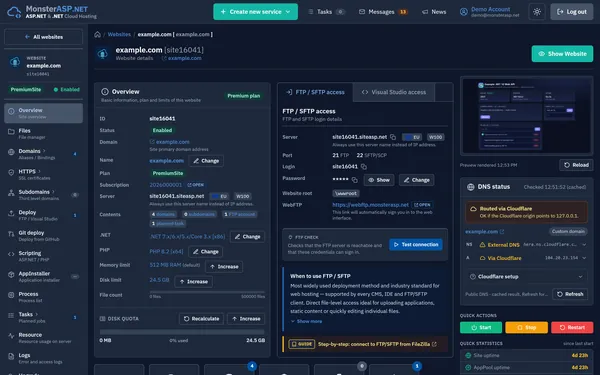The image size is (600, 375).
Task: Click the home breadcrumb icon
Action: pyautogui.click(x=98, y=34)
